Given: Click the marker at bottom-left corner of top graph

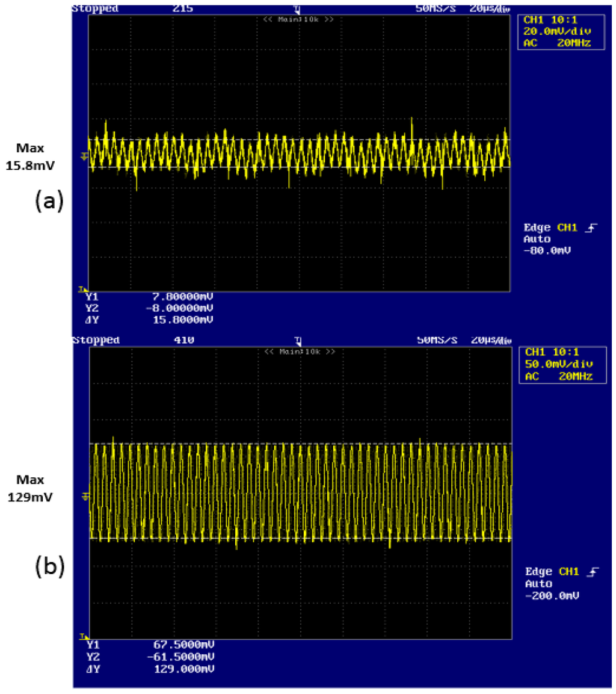Looking at the screenshot, I should pyautogui.click(x=84, y=289).
